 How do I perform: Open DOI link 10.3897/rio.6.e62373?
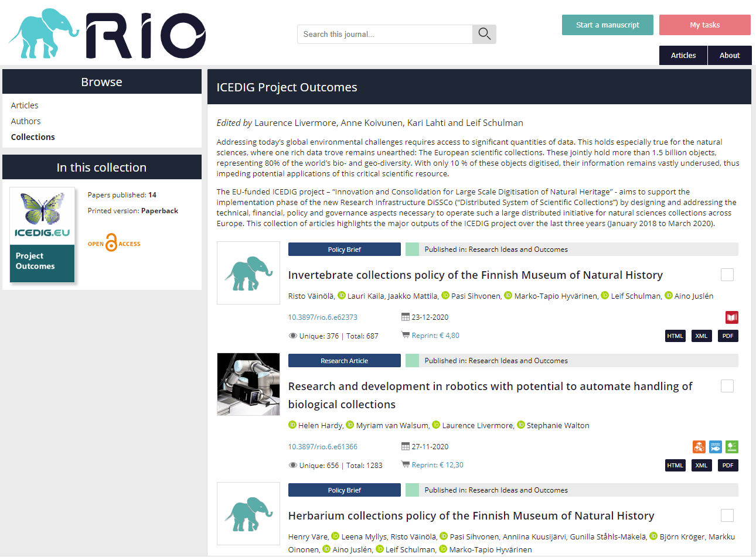point(323,317)
